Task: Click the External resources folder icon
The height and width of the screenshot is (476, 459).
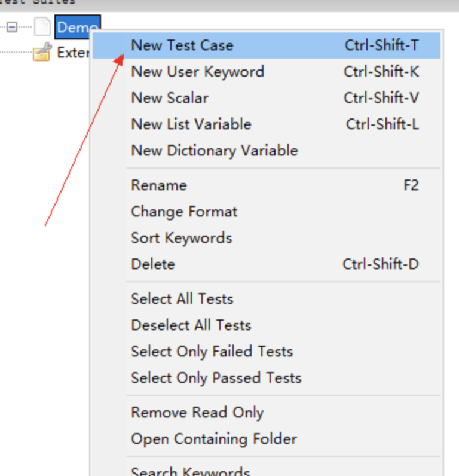Action: click(42, 52)
